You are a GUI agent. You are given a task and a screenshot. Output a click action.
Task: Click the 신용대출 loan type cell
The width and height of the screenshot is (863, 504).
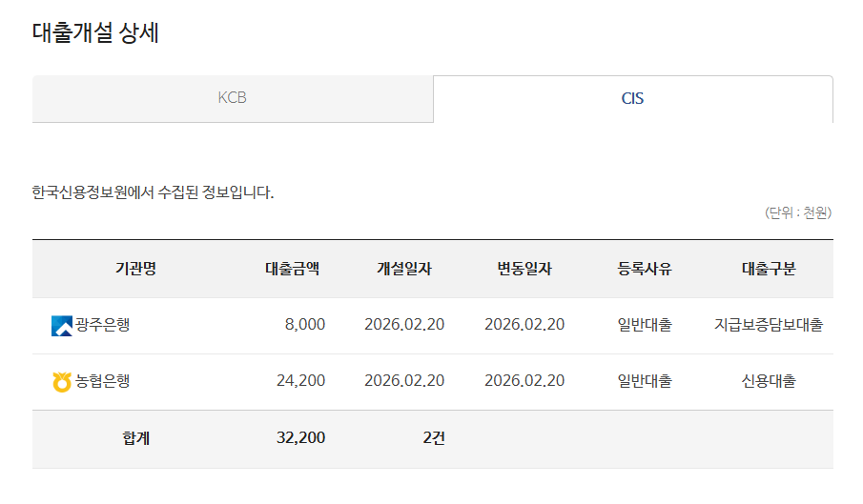[x=769, y=381]
